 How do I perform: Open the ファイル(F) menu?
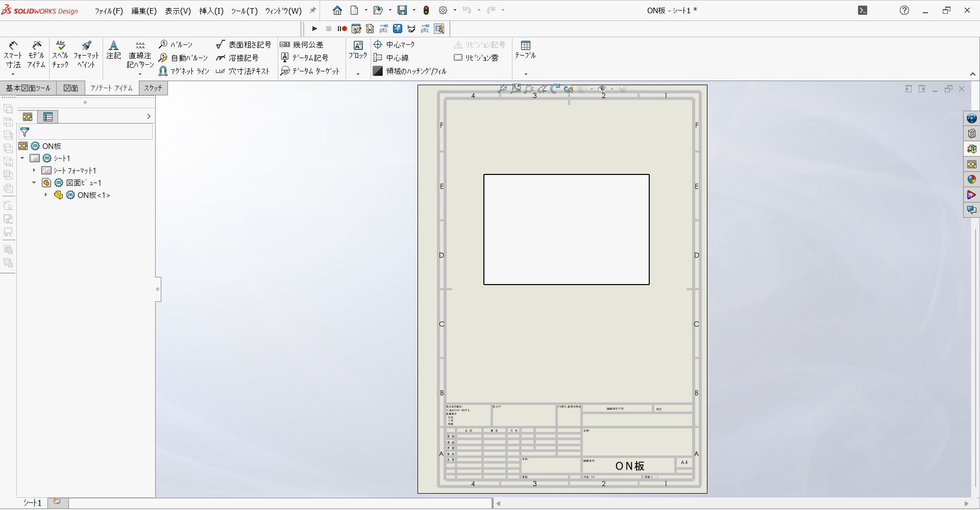pos(109,11)
